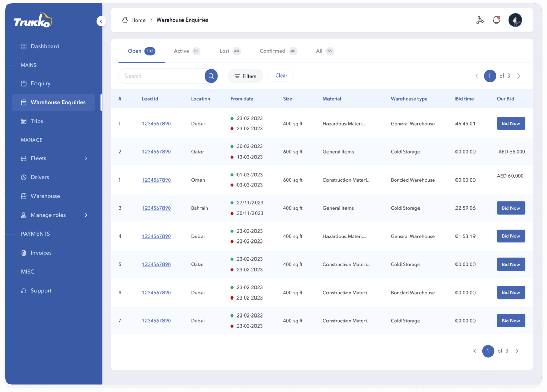Viewport: 547px width, 392px height.
Task: Go to the Home breadcrumb link
Action: click(x=138, y=20)
